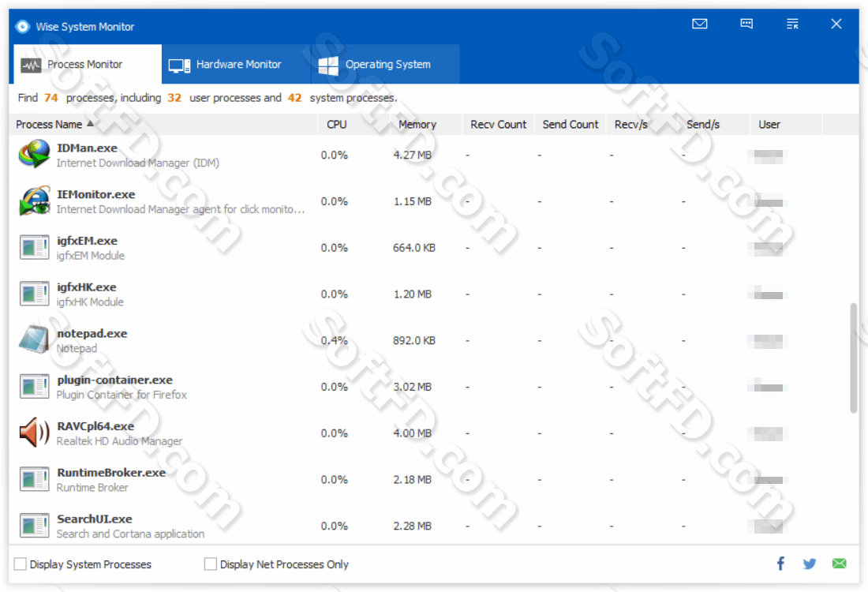Image resolution: width=868 pixels, height=592 pixels.
Task: Sort by Recv Count column header
Action: pyautogui.click(x=498, y=125)
